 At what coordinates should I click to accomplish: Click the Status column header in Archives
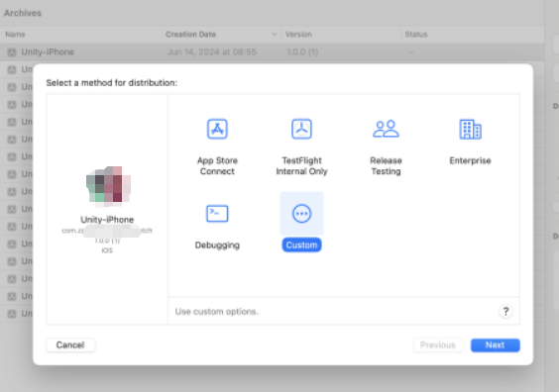416,35
